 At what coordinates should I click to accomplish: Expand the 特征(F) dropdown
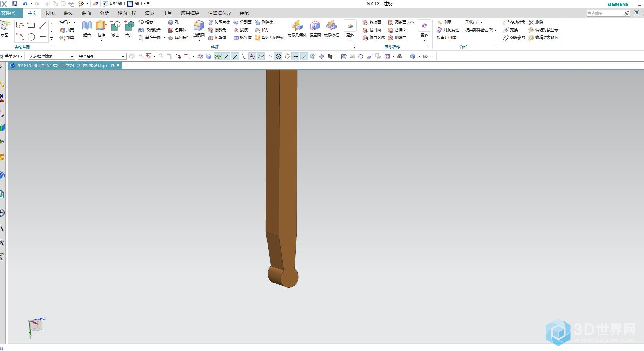67,22
